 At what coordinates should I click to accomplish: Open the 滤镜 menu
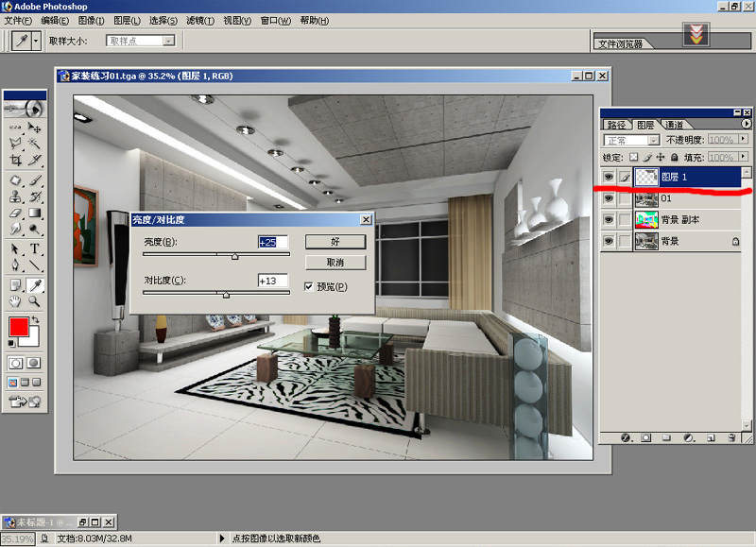[x=200, y=21]
